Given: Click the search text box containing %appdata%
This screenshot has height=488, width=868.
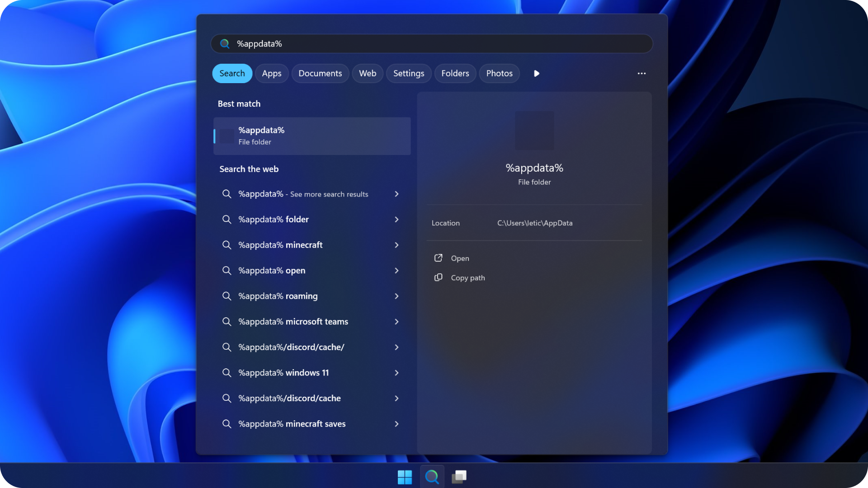Looking at the screenshot, I should (432, 44).
